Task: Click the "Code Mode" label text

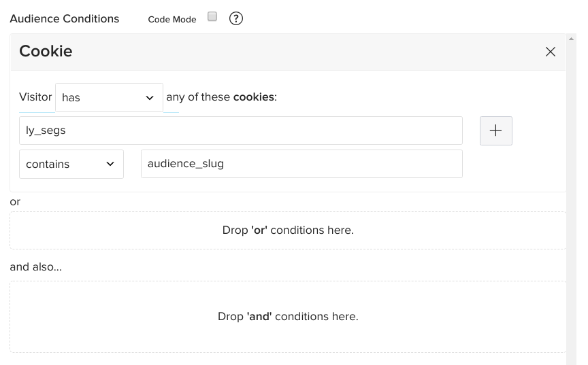Action: (172, 20)
